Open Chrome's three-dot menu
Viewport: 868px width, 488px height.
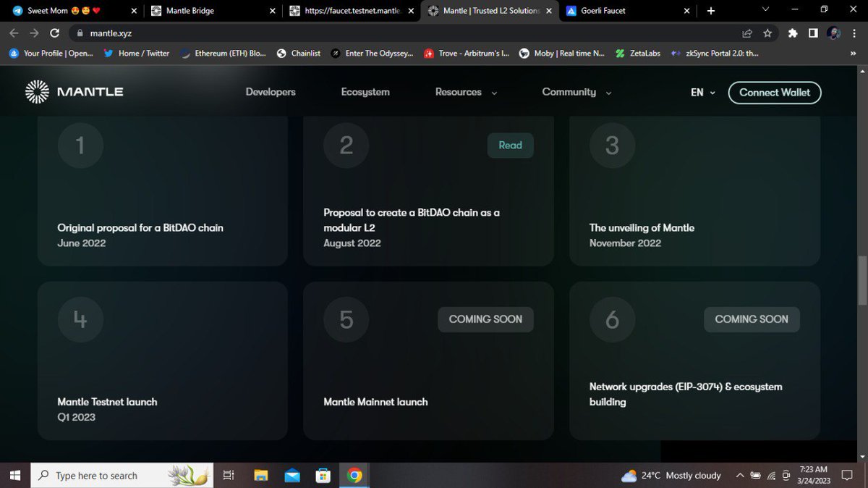[x=854, y=33]
